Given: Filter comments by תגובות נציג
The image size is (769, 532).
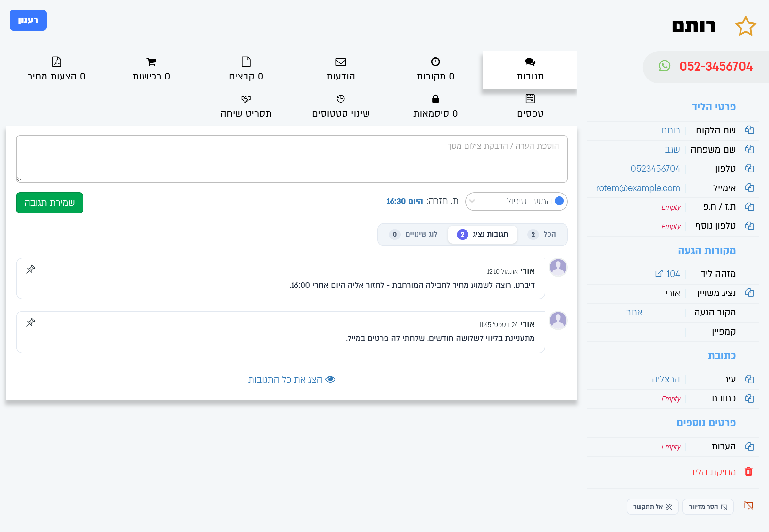Looking at the screenshot, I should [x=483, y=234].
